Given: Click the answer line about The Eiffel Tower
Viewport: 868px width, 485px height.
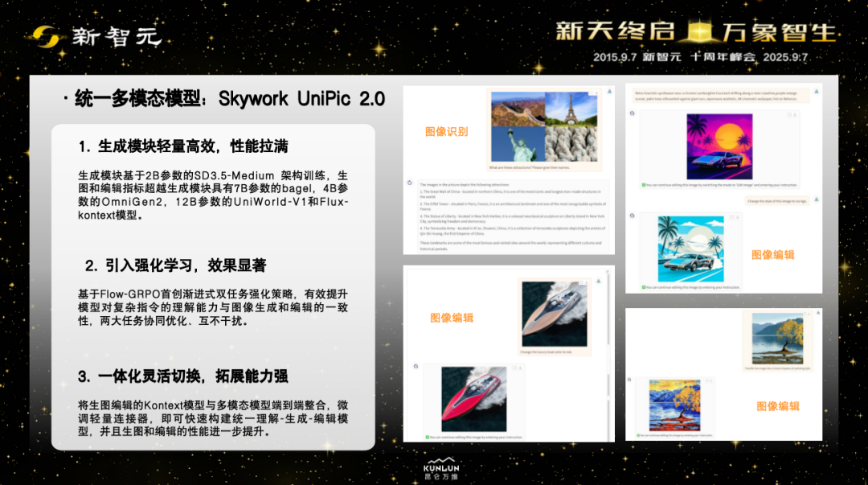Looking at the screenshot, I should 513,206.
